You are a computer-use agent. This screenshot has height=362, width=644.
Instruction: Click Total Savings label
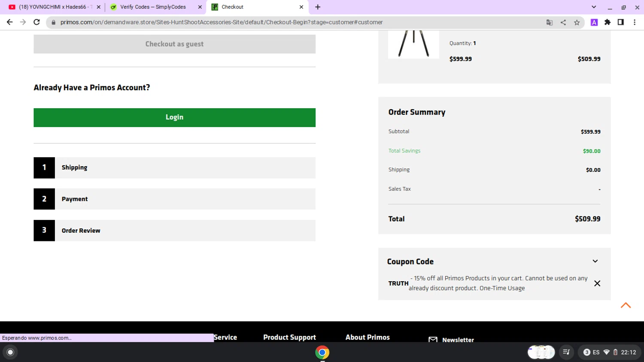[x=404, y=151]
